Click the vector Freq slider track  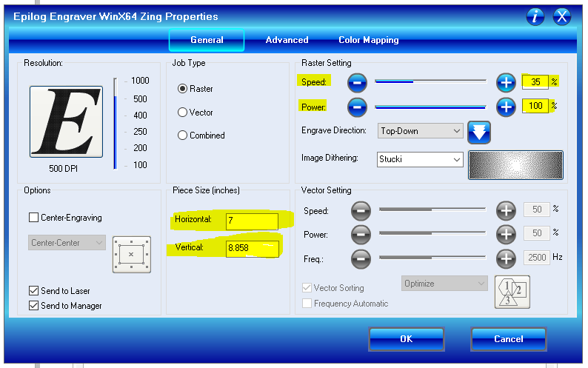click(432, 258)
